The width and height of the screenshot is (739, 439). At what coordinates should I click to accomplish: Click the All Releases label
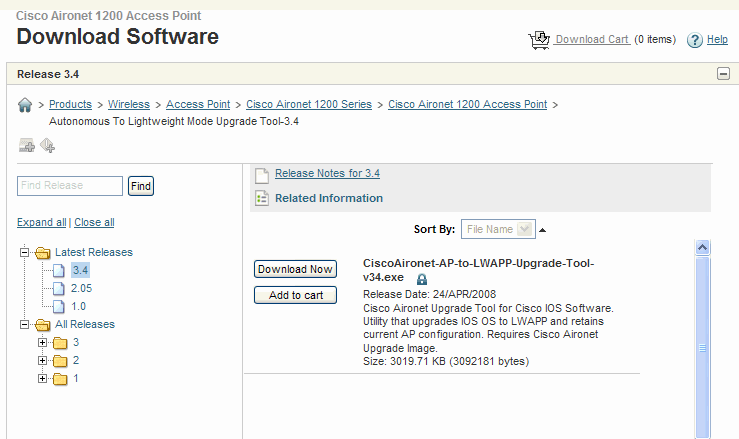[85, 324]
